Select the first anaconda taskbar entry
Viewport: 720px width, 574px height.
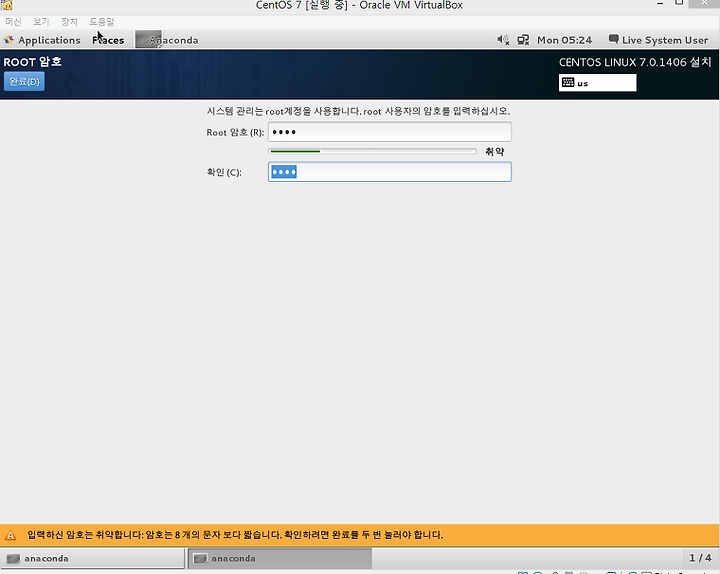click(x=93, y=558)
